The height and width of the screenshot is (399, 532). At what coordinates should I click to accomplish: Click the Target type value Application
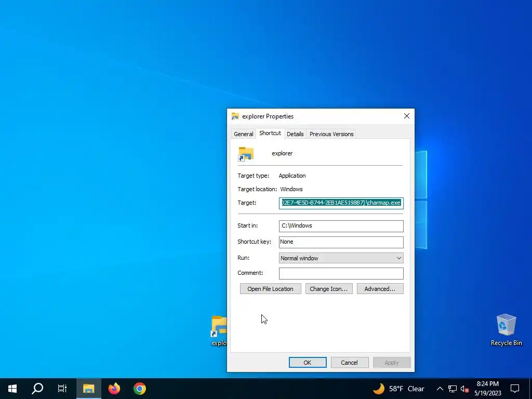tap(292, 176)
